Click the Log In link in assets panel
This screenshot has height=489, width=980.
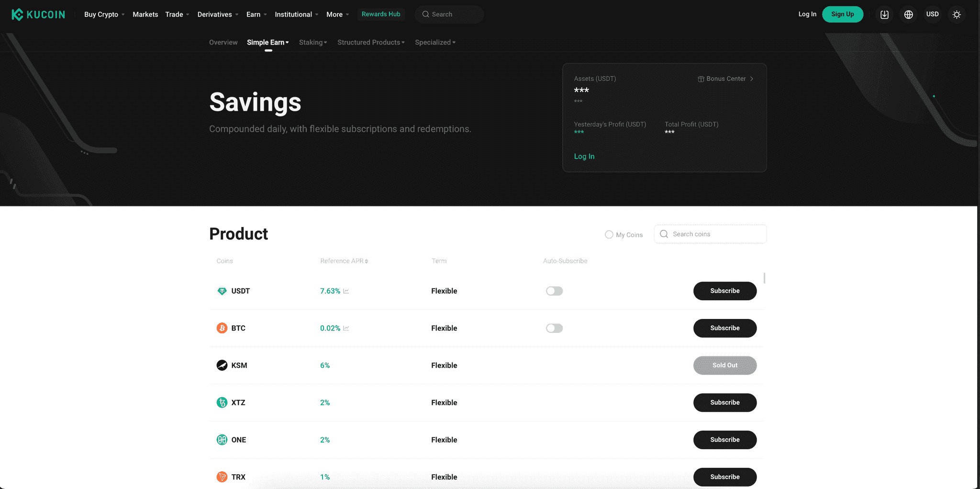pyautogui.click(x=584, y=156)
